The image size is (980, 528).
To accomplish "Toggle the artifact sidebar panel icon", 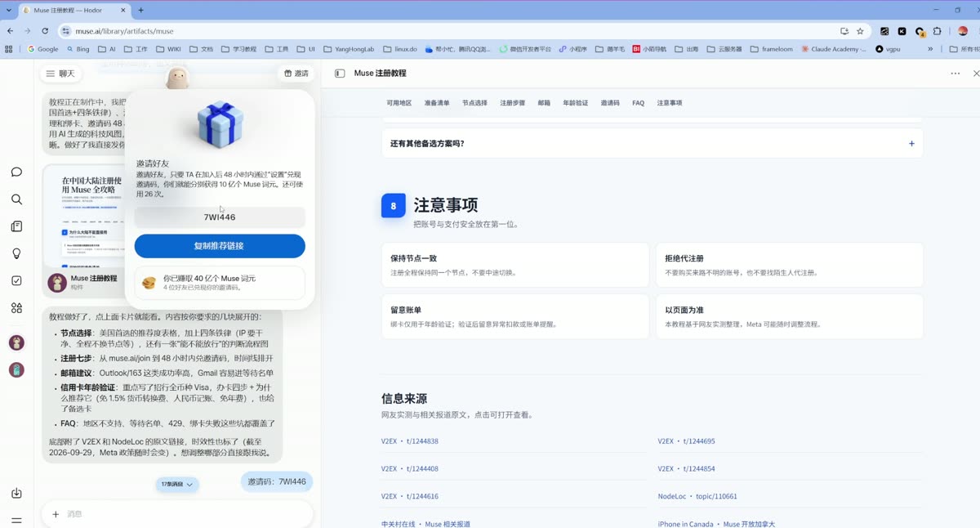I will 340,73.
